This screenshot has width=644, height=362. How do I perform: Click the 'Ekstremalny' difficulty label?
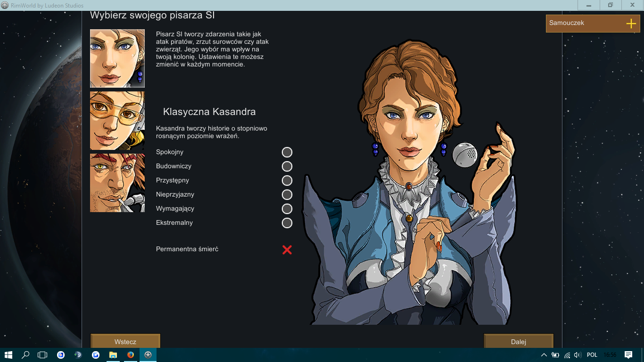click(x=174, y=223)
